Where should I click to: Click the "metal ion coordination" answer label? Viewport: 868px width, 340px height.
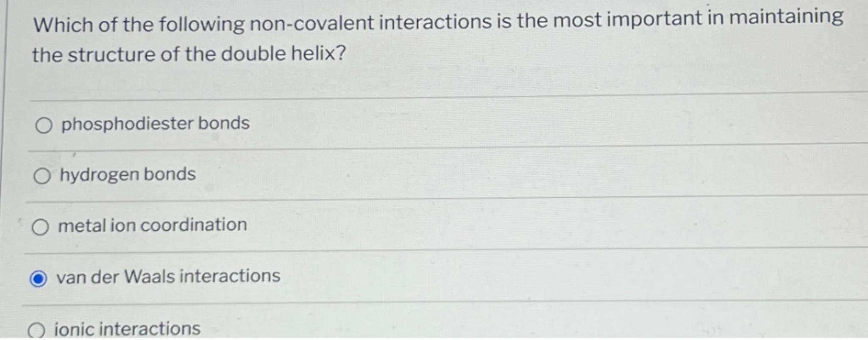pos(152,225)
